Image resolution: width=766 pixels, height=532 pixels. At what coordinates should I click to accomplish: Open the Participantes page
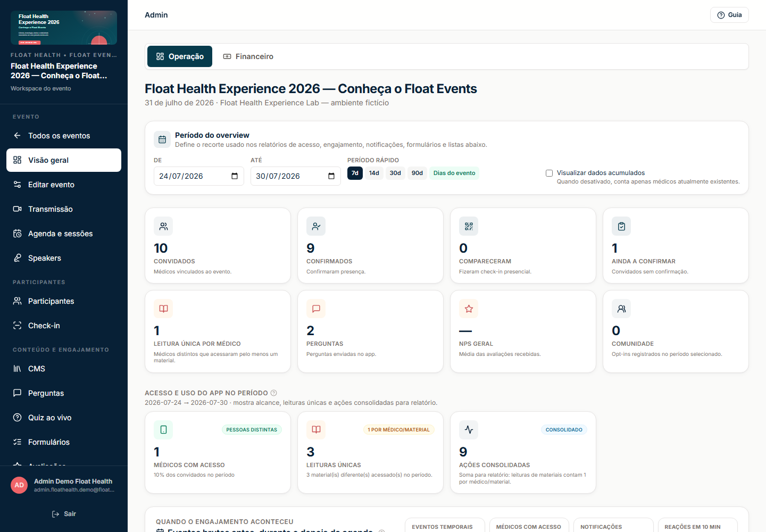pyautogui.click(x=64, y=301)
